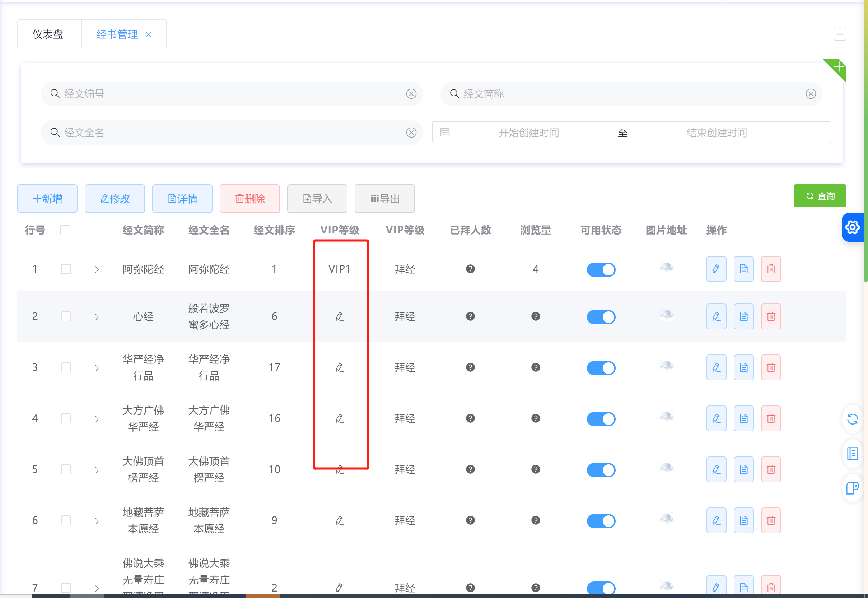Edit the 大佛顶首楞严经 row
Image resolution: width=868 pixels, height=598 pixels.
coord(716,469)
